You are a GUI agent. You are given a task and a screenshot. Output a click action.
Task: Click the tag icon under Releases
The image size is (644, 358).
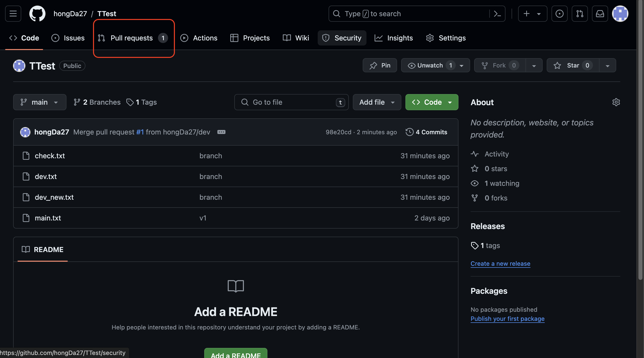475,245
